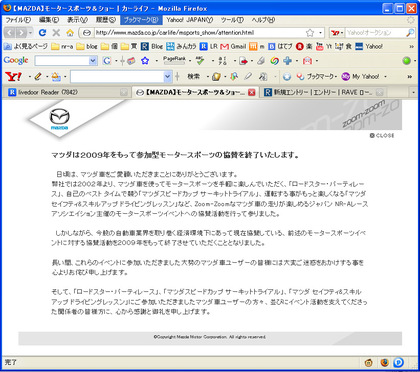Open the URL bar history dropdown
The height and width of the screenshot is (372, 420).
pos(321,33)
